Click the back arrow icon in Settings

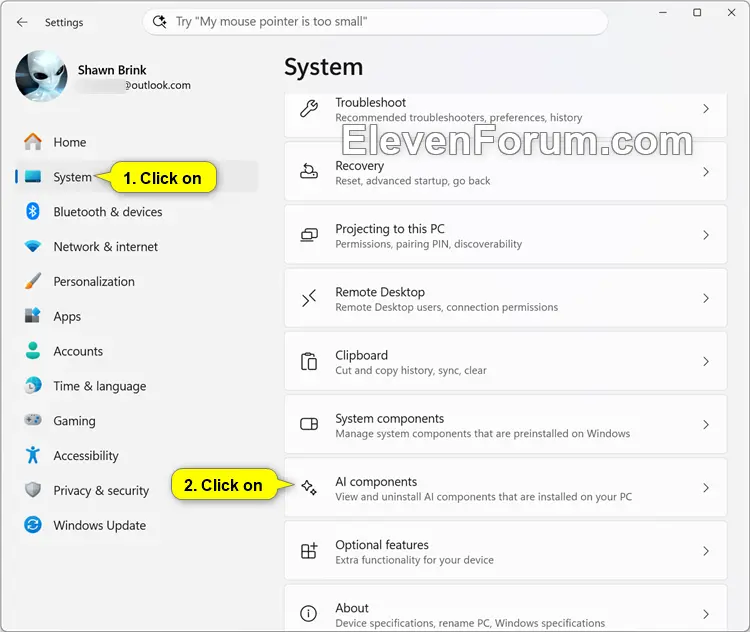click(x=22, y=22)
